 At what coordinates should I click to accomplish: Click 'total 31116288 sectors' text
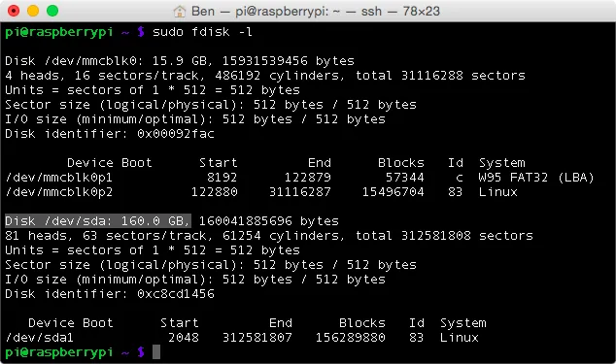pos(440,76)
